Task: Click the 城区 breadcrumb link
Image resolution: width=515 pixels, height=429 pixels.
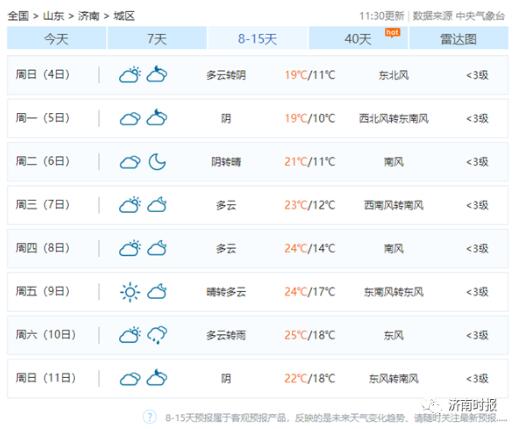Action: click(124, 16)
